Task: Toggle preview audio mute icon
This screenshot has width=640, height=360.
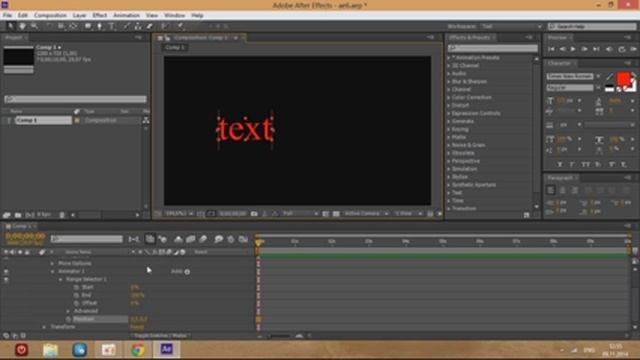Action: 609,49
